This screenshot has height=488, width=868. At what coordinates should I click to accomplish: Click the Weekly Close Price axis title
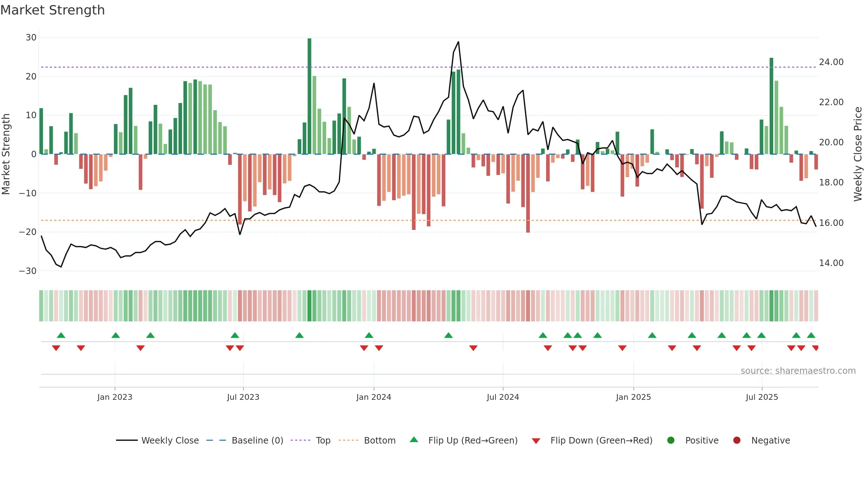tap(858, 154)
